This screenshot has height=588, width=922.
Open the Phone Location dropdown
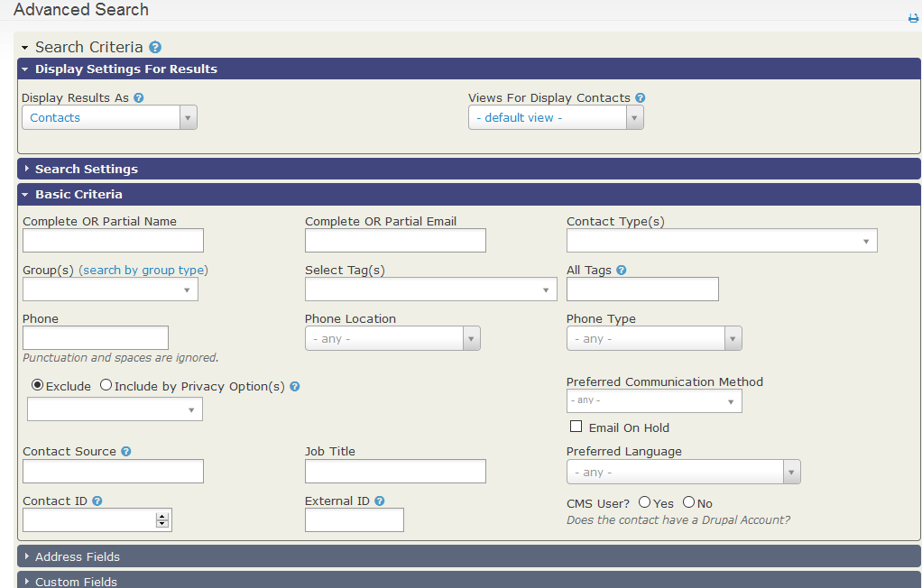pyautogui.click(x=471, y=337)
